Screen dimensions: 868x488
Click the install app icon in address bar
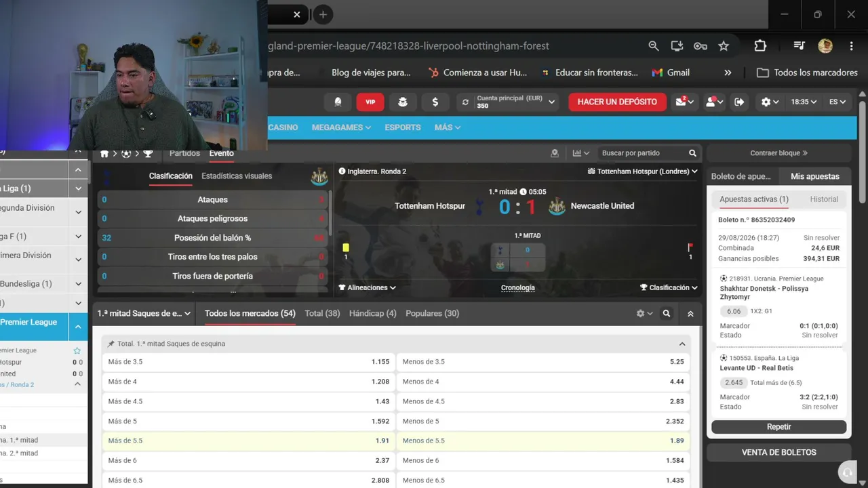click(x=677, y=46)
